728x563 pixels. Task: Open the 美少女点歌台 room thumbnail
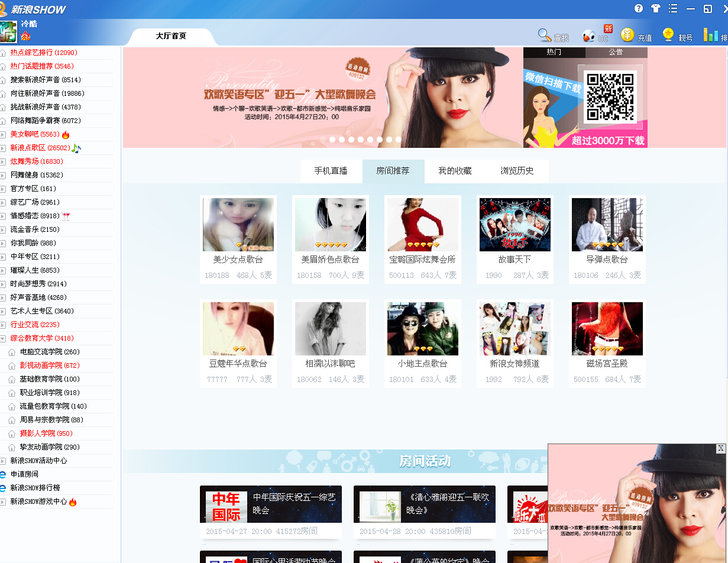pyautogui.click(x=238, y=225)
